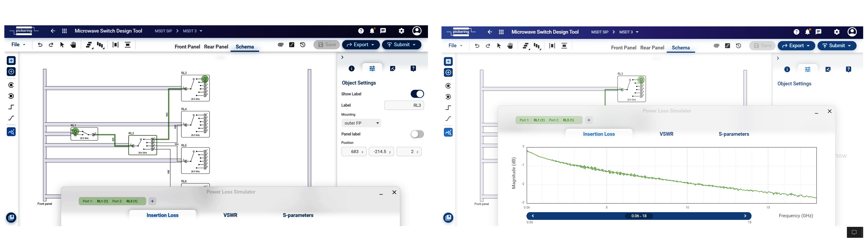Turn off the Show Label switch
The height and width of the screenshot is (246, 868).
click(x=417, y=94)
